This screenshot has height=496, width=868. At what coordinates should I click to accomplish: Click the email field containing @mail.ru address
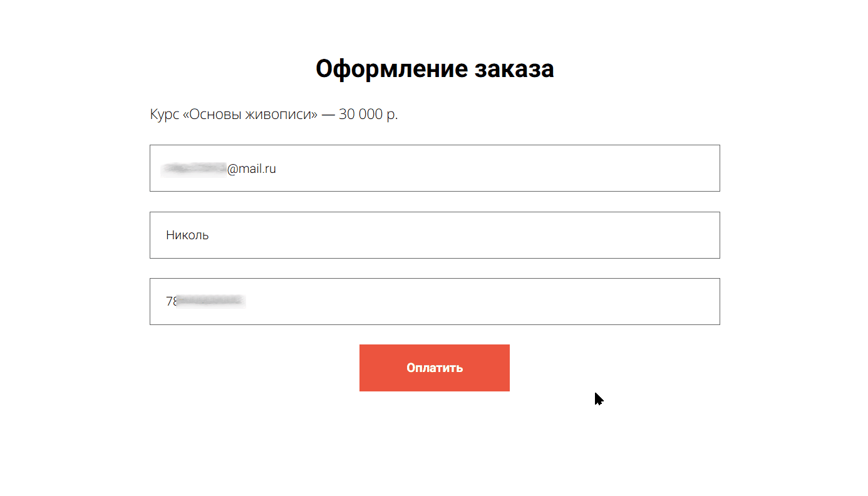coord(434,168)
